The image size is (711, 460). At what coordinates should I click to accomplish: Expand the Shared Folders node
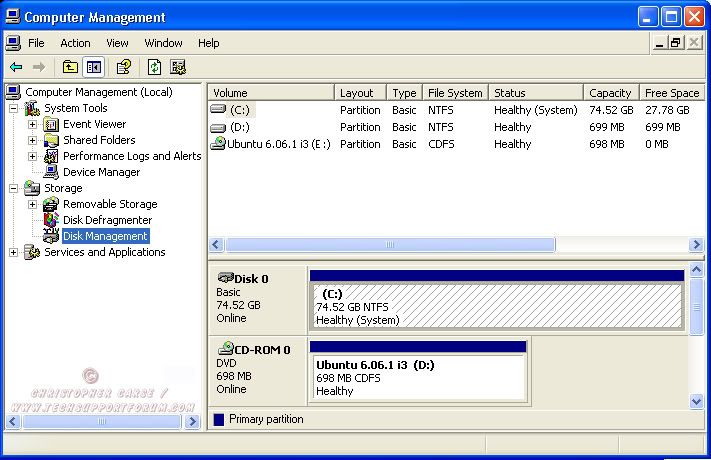point(32,140)
